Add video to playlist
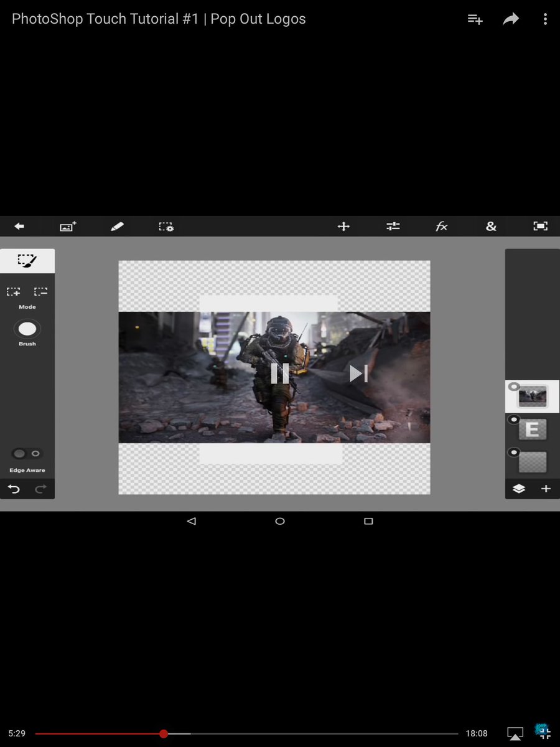Image resolution: width=560 pixels, height=747 pixels. point(475,19)
